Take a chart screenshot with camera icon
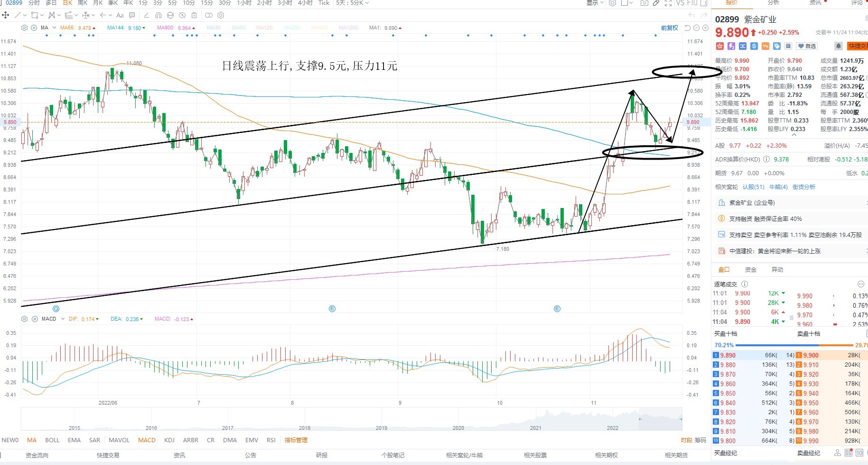Viewport: 868px width, 465px height. [644, 3]
